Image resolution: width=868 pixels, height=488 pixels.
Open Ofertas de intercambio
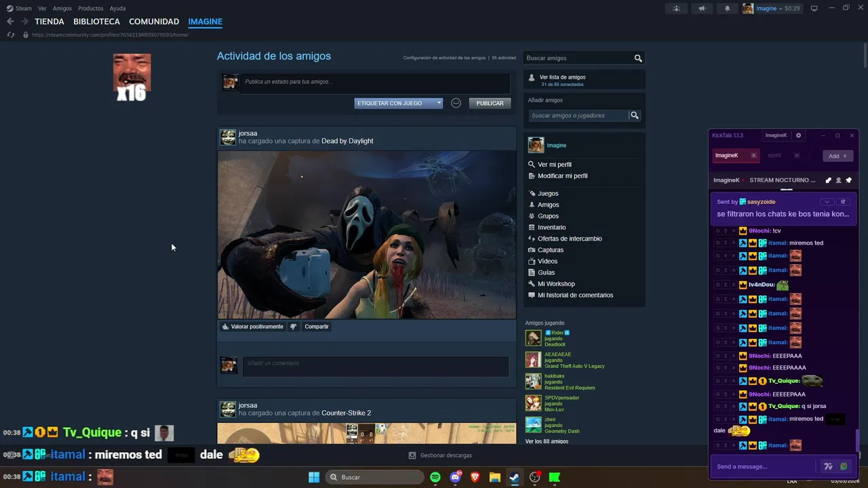570,239
